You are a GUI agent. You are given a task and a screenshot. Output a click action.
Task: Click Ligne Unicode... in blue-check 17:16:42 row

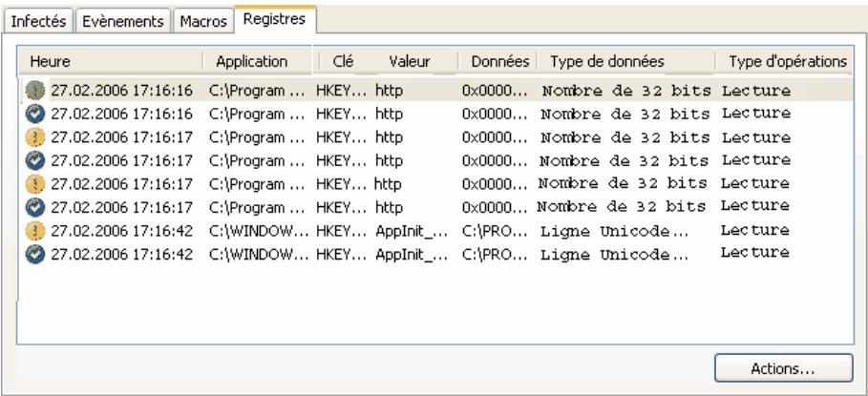point(614,255)
